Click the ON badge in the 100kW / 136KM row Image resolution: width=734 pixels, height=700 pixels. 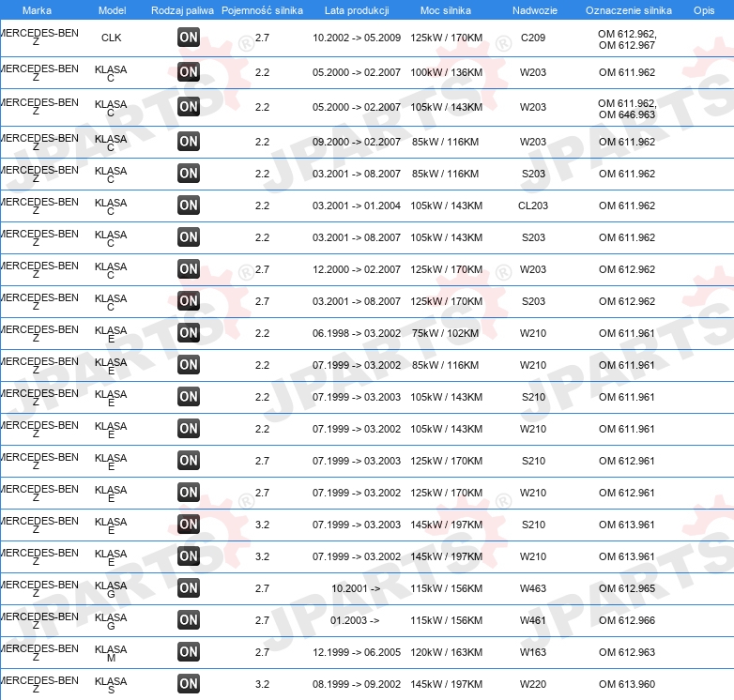pos(189,72)
